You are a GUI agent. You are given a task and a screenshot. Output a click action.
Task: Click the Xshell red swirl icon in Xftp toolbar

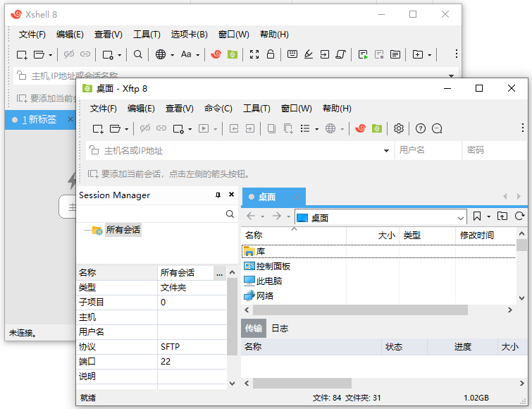(360, 128)
